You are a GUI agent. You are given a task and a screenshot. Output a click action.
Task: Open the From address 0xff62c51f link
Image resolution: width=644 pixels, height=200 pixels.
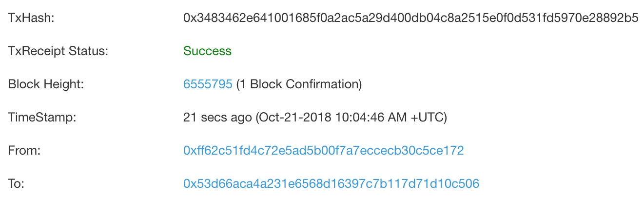point(323,151)
